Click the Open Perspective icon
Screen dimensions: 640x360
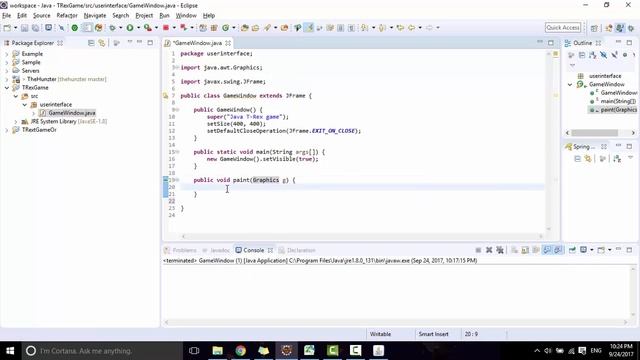[x=594, y=28]
